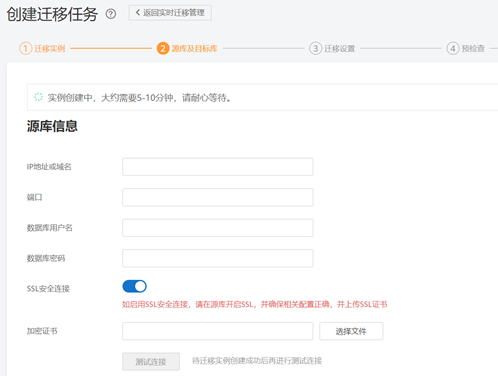Viewport: 498px width, 376px height.
Task: Click the 加密证书 file path field
Action: click(218, 331)
